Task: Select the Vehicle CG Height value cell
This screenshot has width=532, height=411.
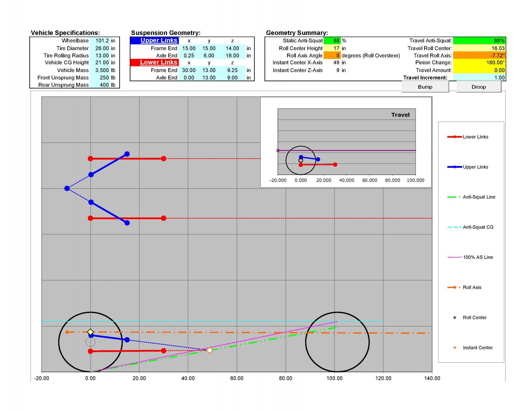Action: [x=100, y=62]
